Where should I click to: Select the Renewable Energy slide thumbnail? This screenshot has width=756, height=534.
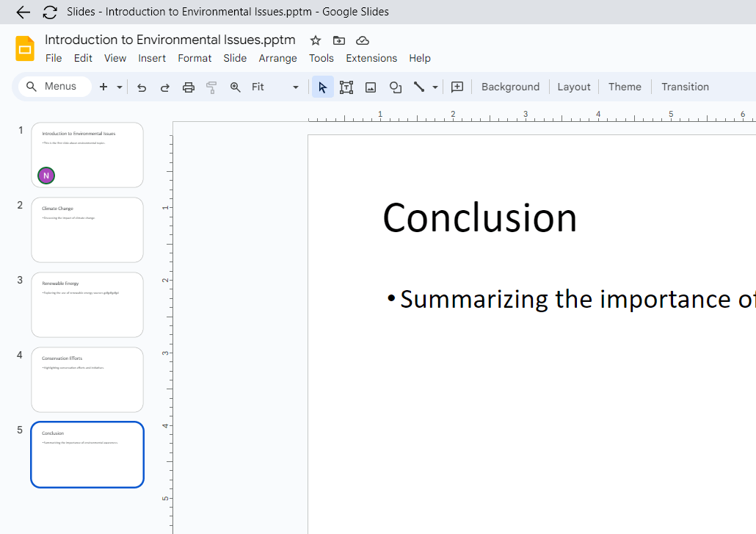pyautogui.click(x=87, y=305)
